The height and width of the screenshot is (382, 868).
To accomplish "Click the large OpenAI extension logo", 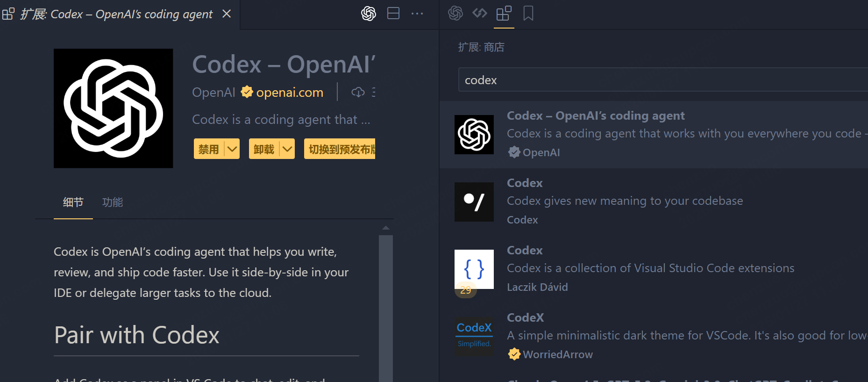I will tap(114, 108).
